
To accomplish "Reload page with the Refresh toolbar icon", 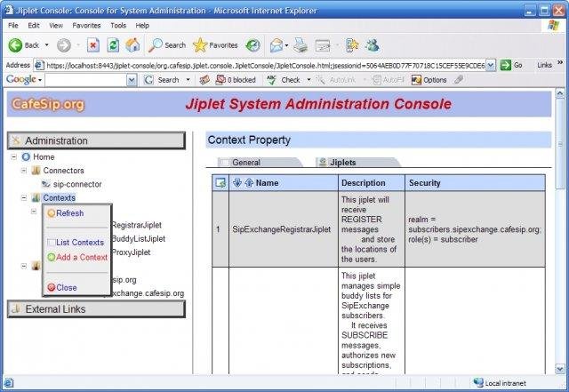I will coord(113,45).
